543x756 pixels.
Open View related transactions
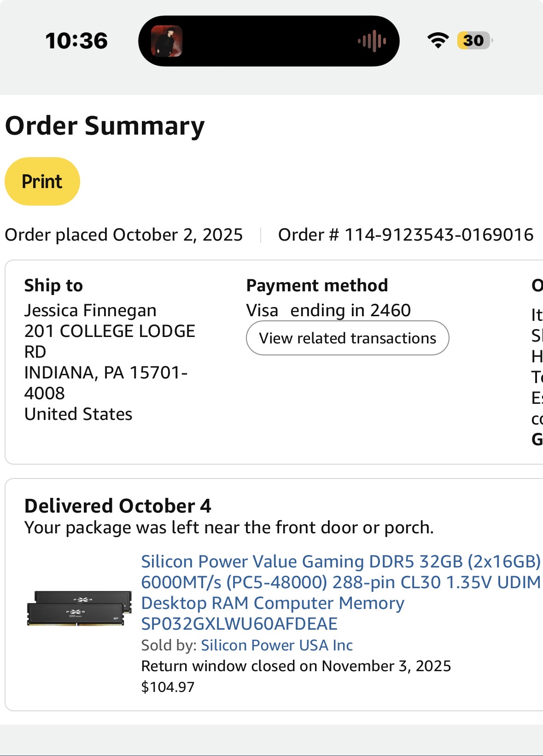tap(347, 338)
